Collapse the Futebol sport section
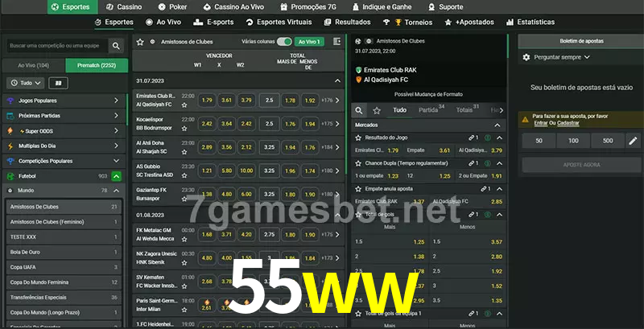 tap(116, 176)
